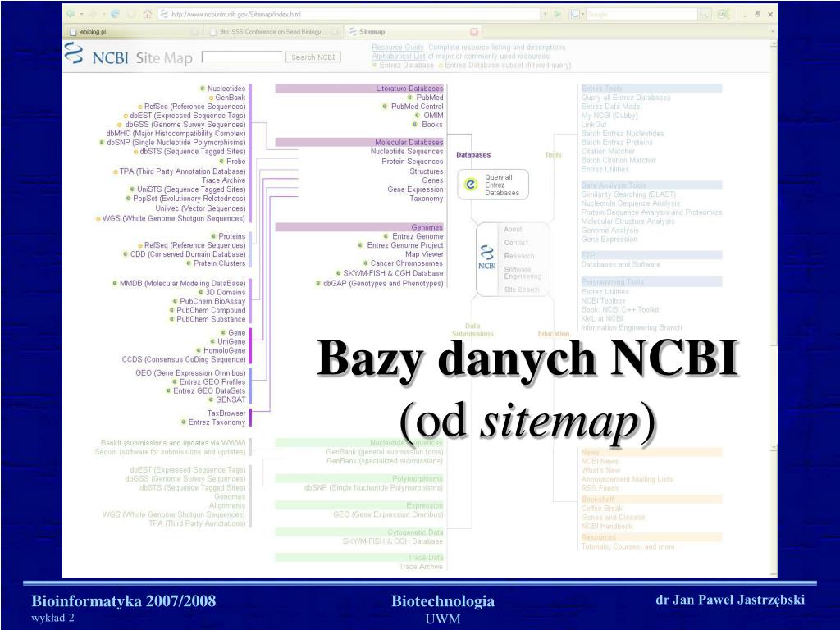This screenshot has width=840, height=630.
Task: Open the Back history dropdown arrow
Action: coord(81,15)
